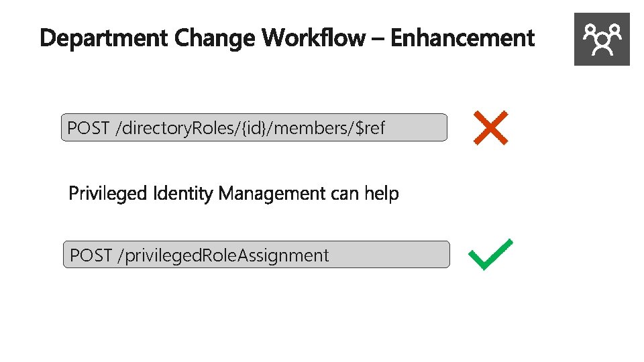The height and width of the screenshot is (362, 644).
Task: Click "POST" before /privilegedRoleAssignment
Action: (91, 255)
